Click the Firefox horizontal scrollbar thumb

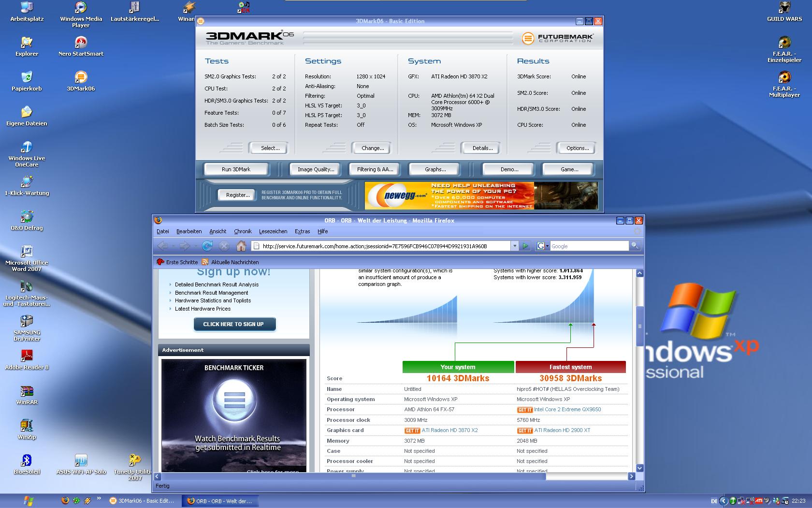click(353, 476)
